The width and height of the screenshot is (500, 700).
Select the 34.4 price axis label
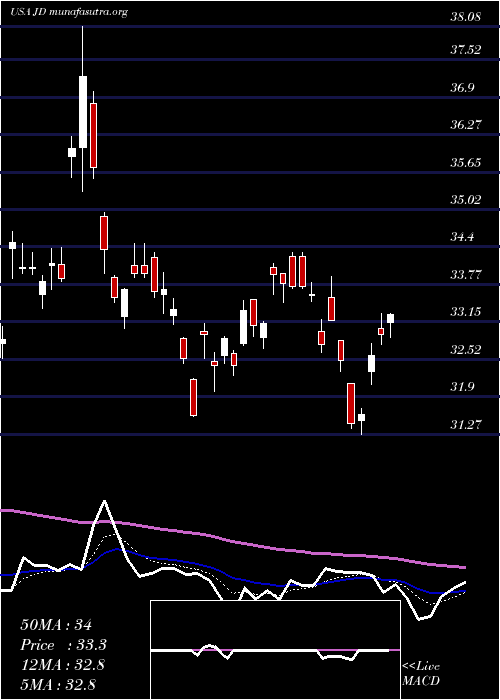tap(462, 237)
